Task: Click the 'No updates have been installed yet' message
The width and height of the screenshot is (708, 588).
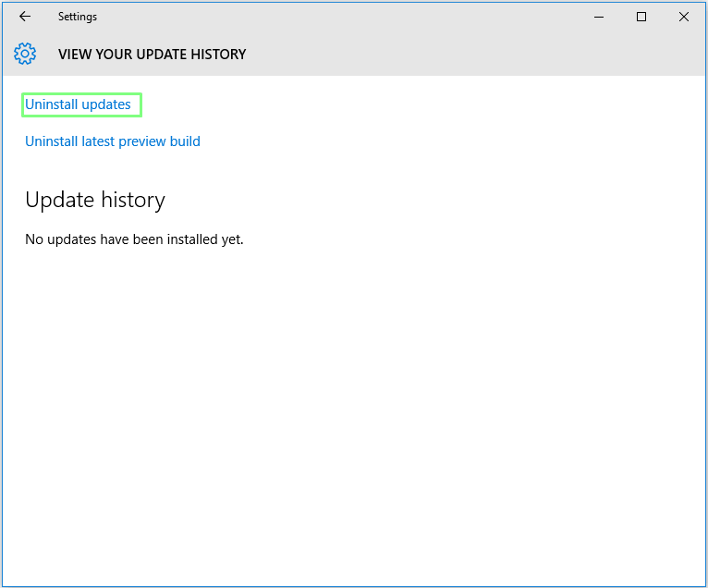Action: 134,239
